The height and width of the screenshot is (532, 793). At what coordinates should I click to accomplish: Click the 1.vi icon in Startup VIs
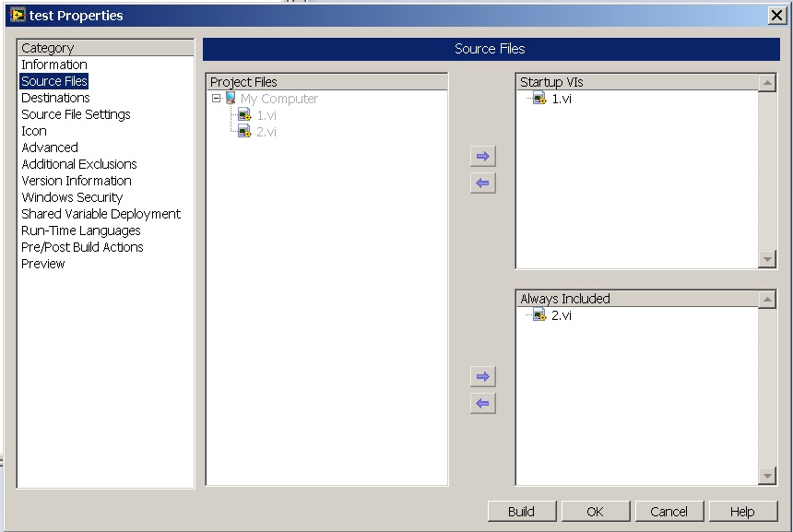(x=539, y=98)
